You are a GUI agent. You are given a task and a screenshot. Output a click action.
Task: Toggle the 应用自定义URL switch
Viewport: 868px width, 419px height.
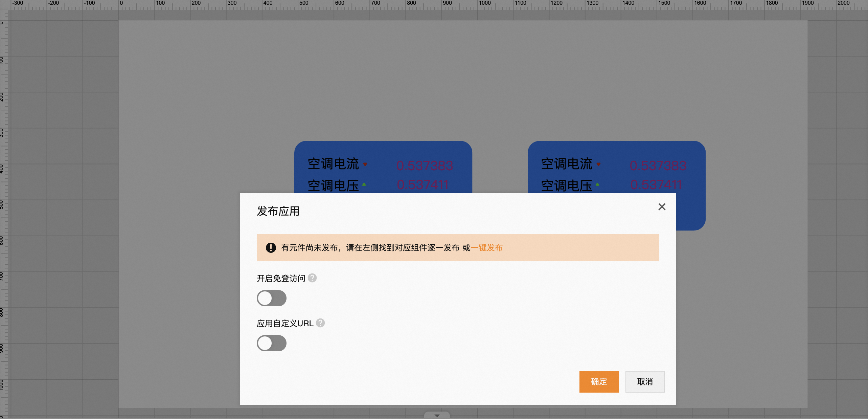[272, 343]
